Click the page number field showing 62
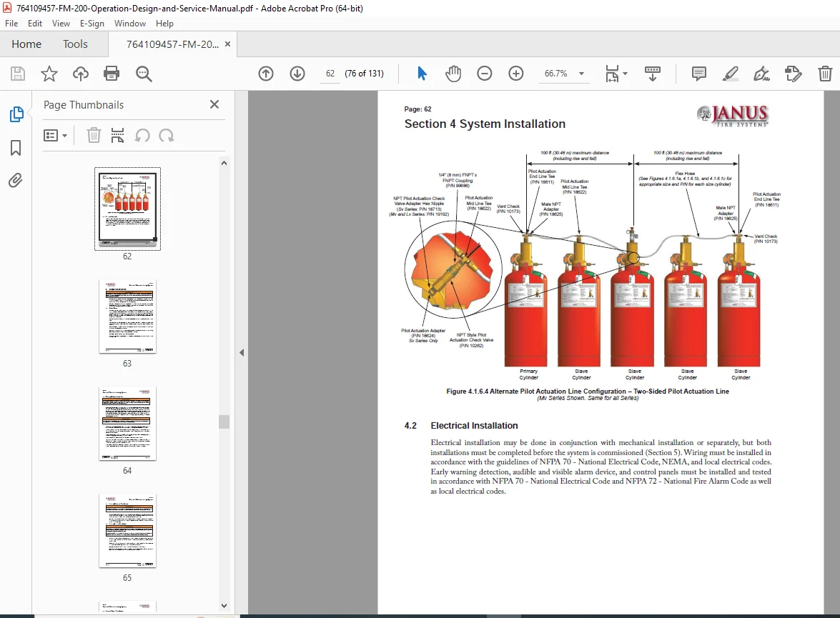840x618 pixels. pyautogui.click(x=330, y=74)
